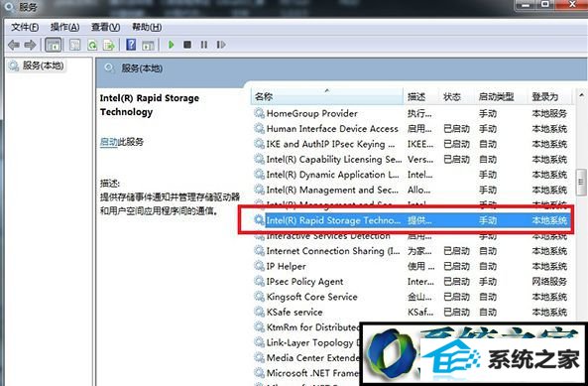Click the vertical scrollbar thumb
The image size is (588, 386).
point(581,182)
